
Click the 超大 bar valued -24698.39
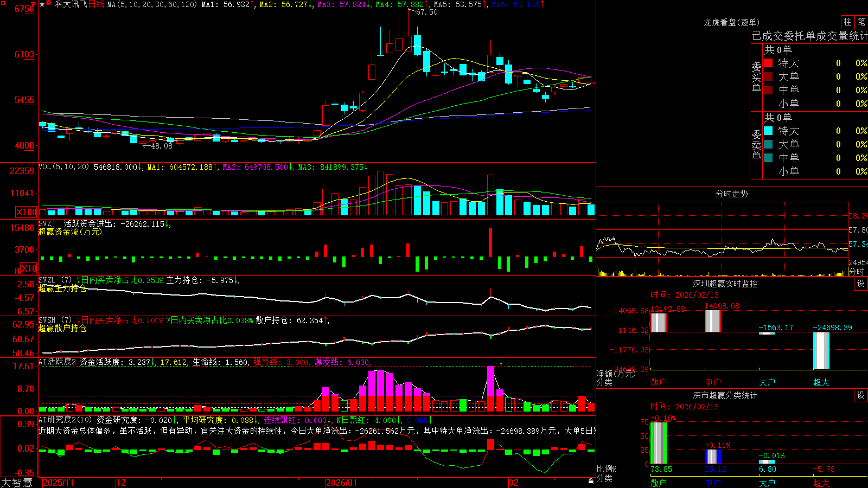tap(821, 351)
